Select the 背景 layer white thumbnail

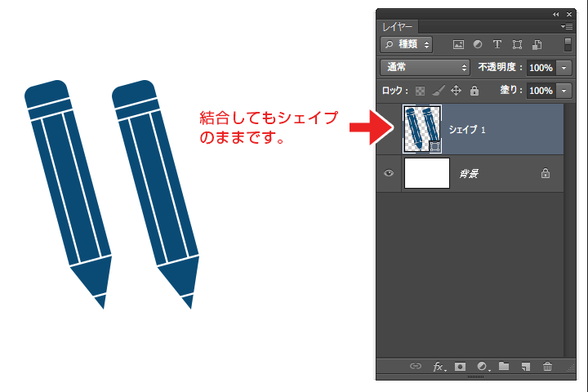pos(427,173)
